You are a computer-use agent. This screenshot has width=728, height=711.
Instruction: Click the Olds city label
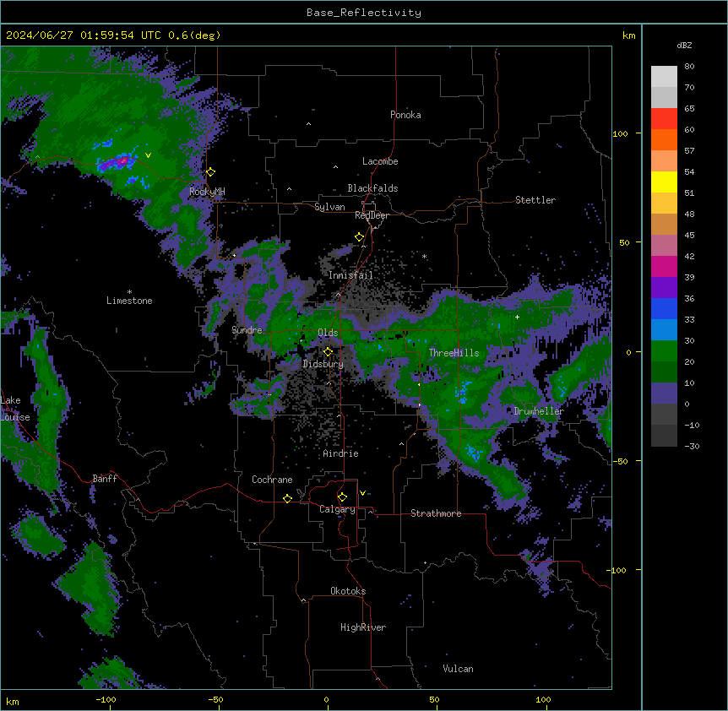coord(328,333)
